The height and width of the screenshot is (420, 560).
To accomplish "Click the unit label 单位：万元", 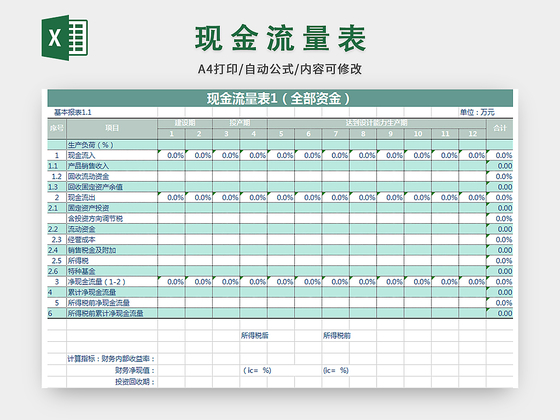I will pyautogui.click(x=477, y=112).
